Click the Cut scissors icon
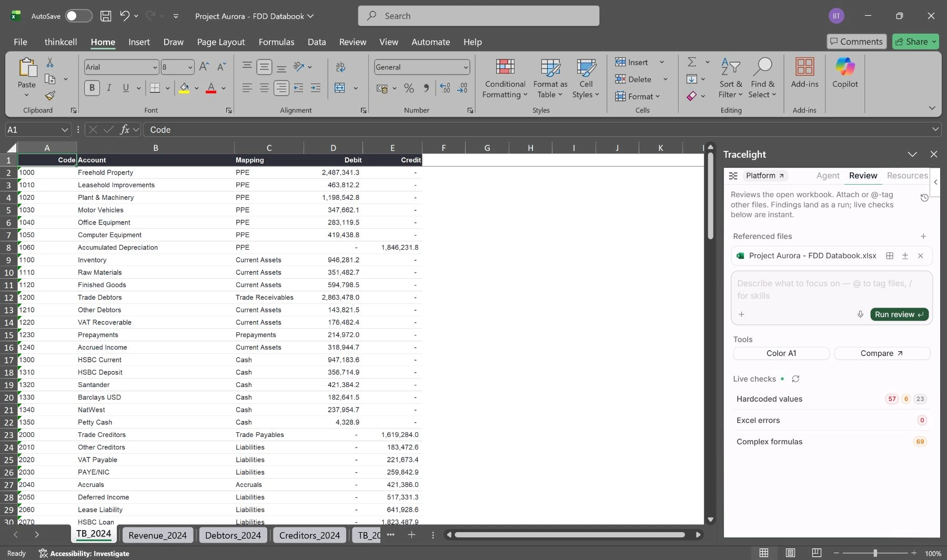Viewport: 947px width, 560px height. [x=50, y=63]
